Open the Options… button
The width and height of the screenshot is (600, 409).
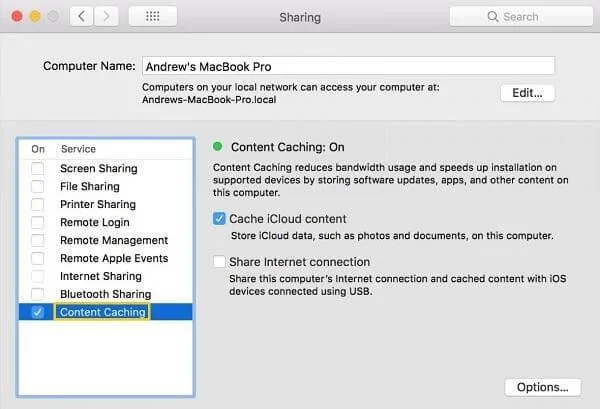pyautogui.click(x=542, y=387)
